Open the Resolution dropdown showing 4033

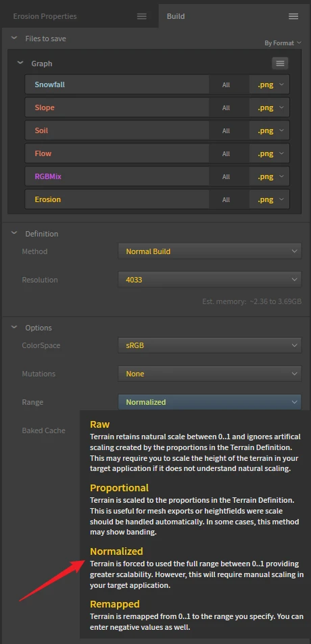coord(210,280)
